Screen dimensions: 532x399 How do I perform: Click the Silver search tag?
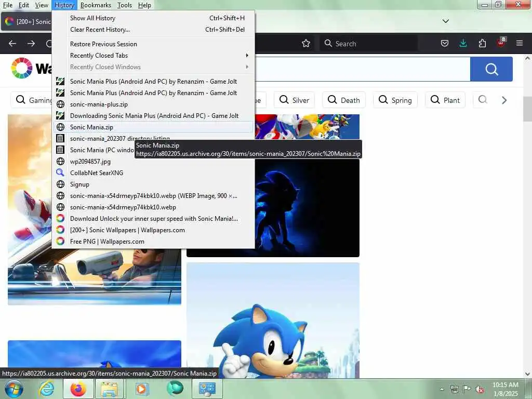pyautogui.click(x=294, y=100)
